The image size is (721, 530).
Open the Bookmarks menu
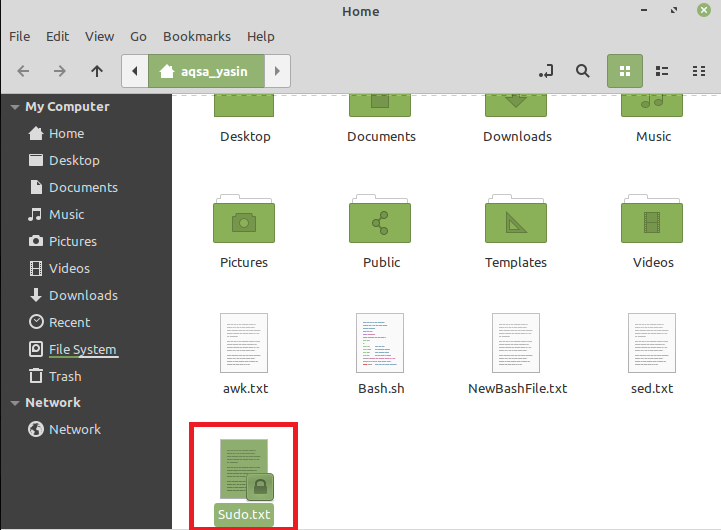click(197, 36)
